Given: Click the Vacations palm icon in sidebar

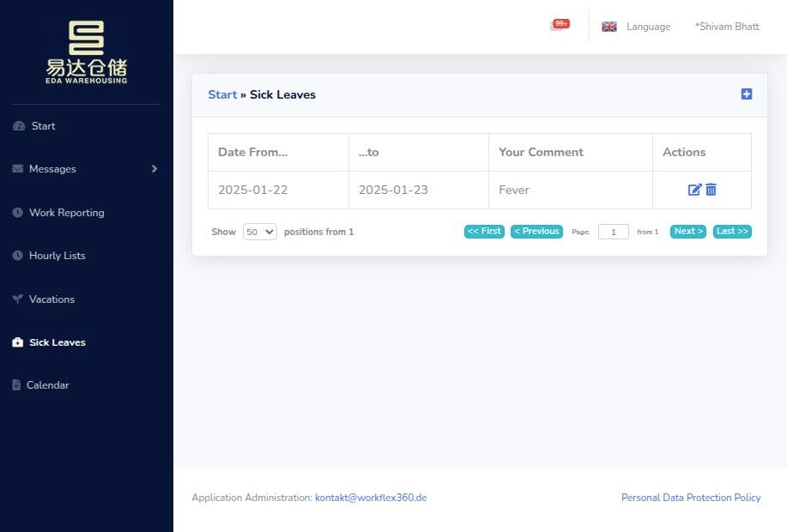Looking at the screenshot, I should pyautogui.click(x=17, y=299).
